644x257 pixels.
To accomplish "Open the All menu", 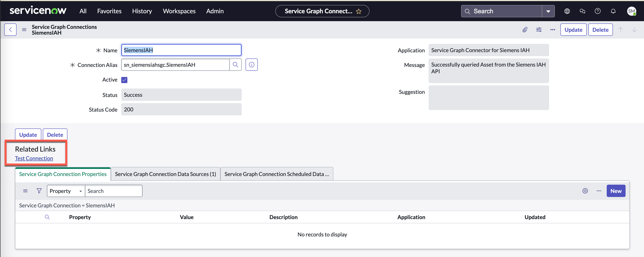I will coord(83,11).
